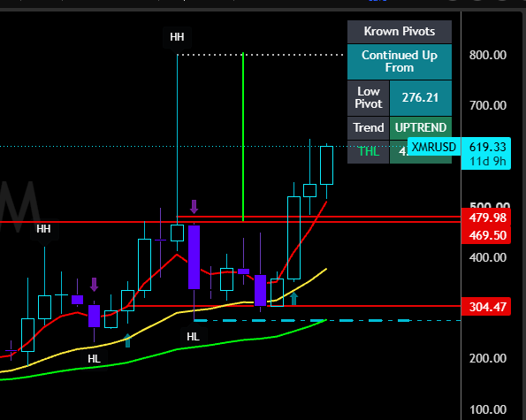Select the lowest HL label near the yellow average
This screenshot has width=526, height=420.
95,359
